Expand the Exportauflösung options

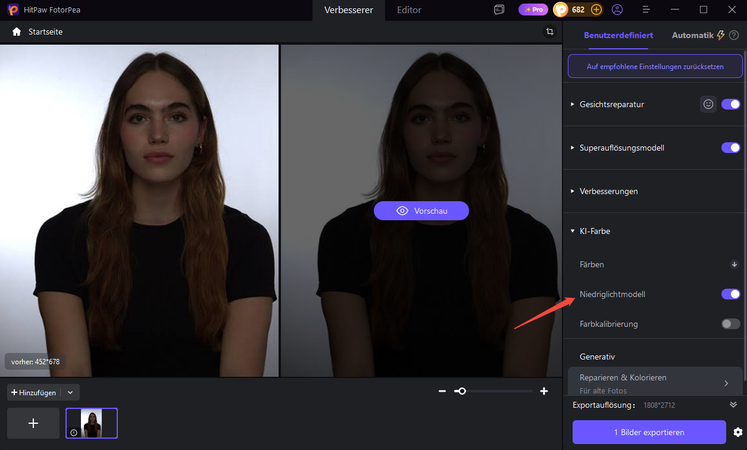[733, 405]
